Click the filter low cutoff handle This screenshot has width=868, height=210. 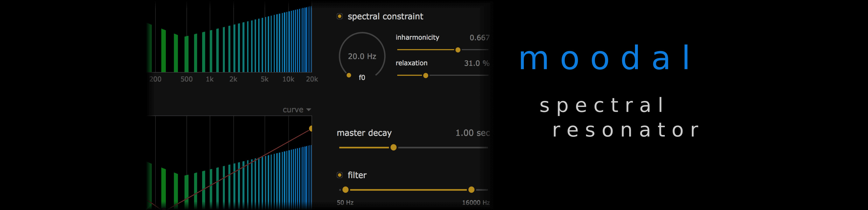click(345, 190)
